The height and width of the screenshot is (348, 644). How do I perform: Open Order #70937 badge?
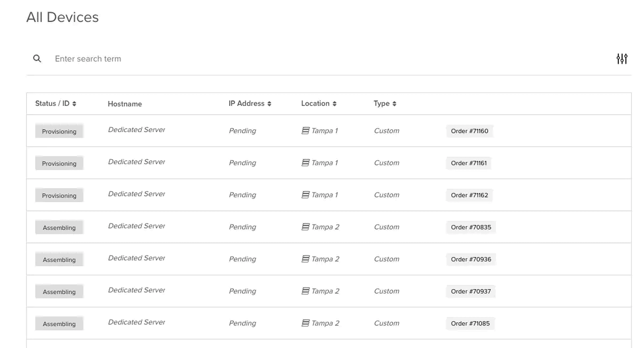471,291
